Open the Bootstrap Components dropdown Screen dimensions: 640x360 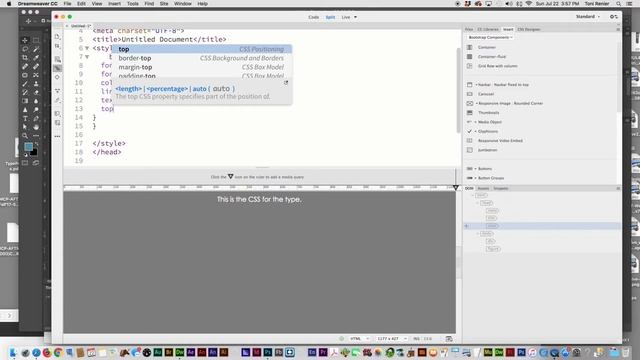490,38
